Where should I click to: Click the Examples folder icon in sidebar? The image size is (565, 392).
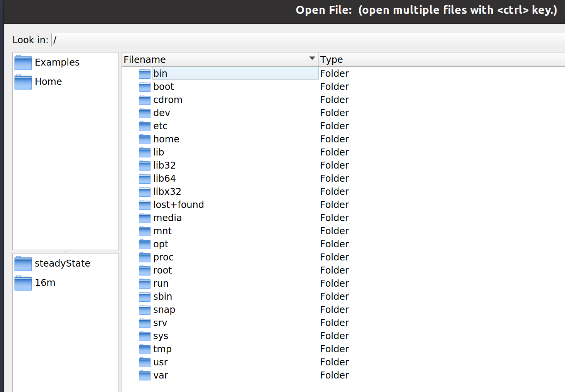[23, 63]
